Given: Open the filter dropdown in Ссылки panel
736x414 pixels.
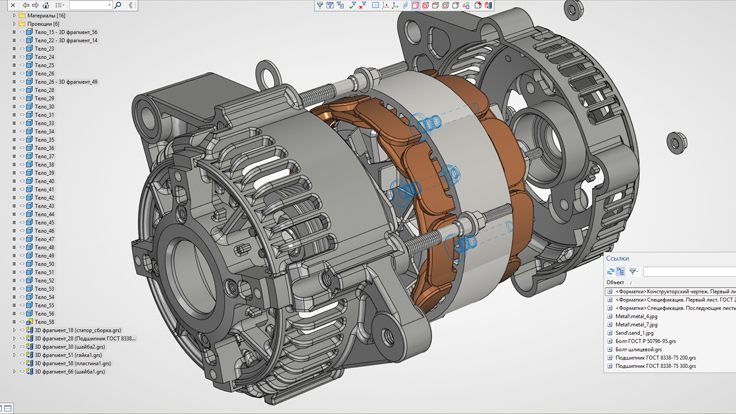Looking at the screenshot, I should click(x=633, y=271).
